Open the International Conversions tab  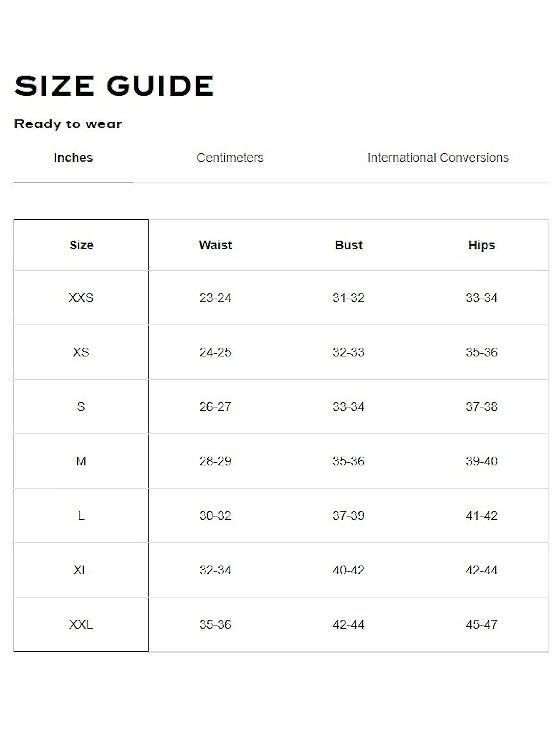(x=438, y=158)
